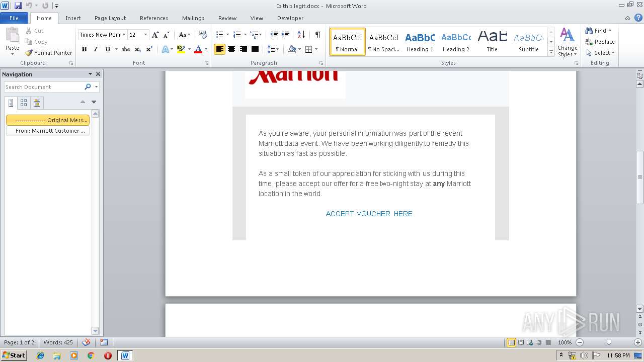Switch to the Page Layout tab
Screen dimensions: 644x362
[110, 18]
